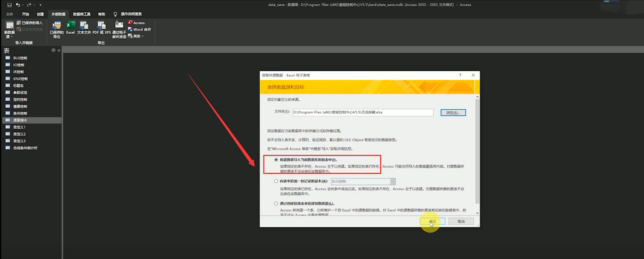This screenshot has height=259, width=644.
Task: Select the import into new table radio option
Action: point(276,159)
